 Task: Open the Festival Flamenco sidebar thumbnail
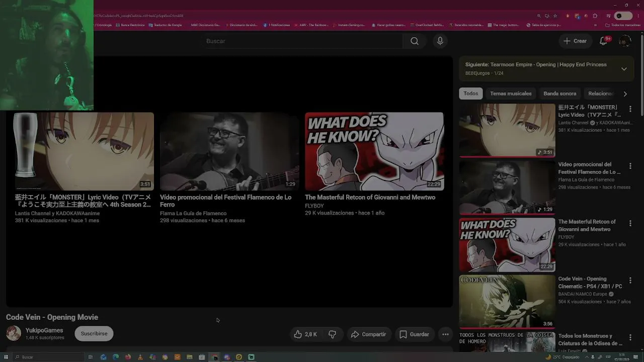pos(507,188)
